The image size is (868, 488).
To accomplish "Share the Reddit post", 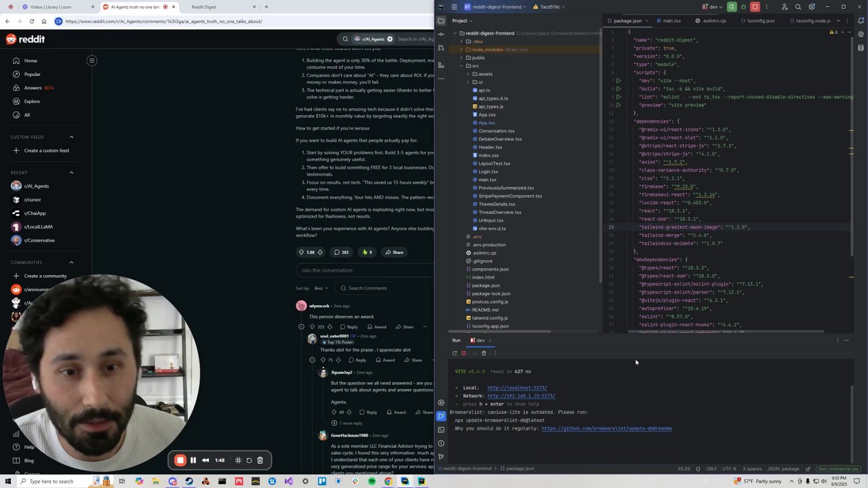I will [394, 252].
